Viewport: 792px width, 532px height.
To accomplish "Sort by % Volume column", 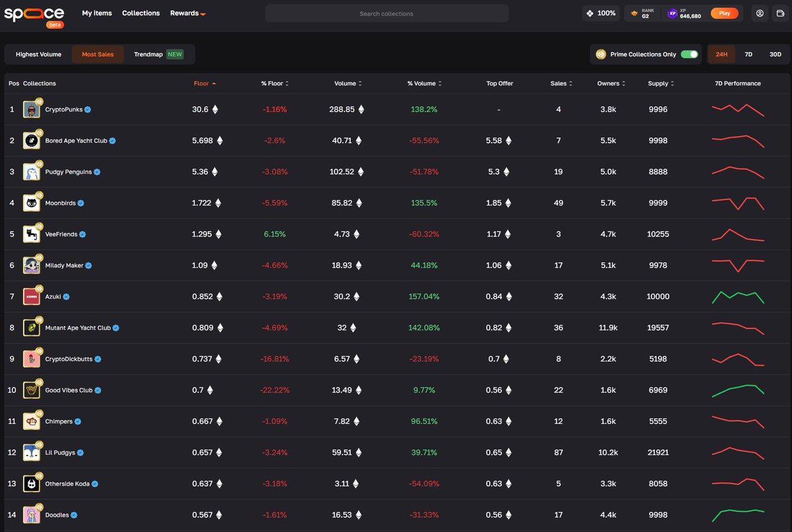I will pos(424,83).
